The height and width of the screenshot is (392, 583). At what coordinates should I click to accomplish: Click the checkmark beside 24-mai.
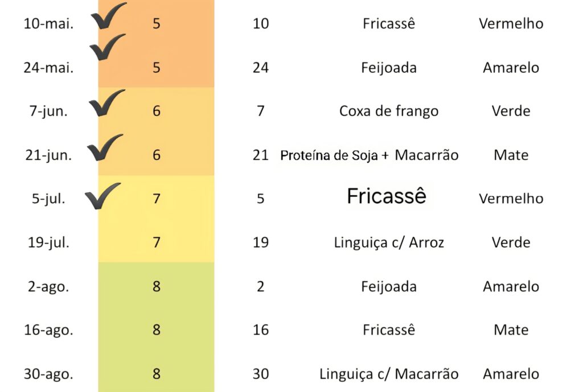108,47
